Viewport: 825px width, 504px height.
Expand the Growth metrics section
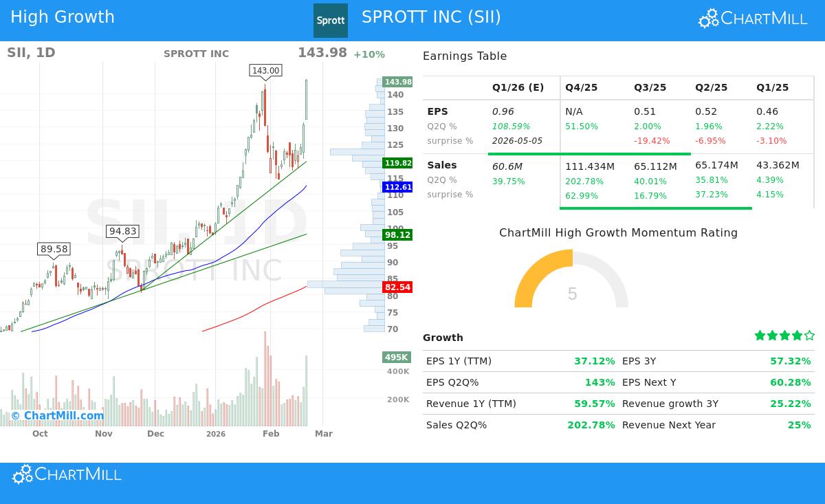[x=443, y=338]
